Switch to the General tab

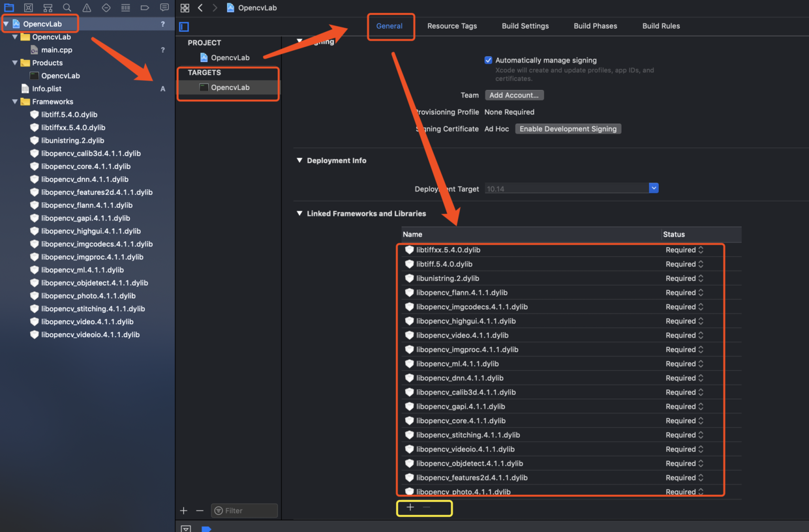[389, 26]
